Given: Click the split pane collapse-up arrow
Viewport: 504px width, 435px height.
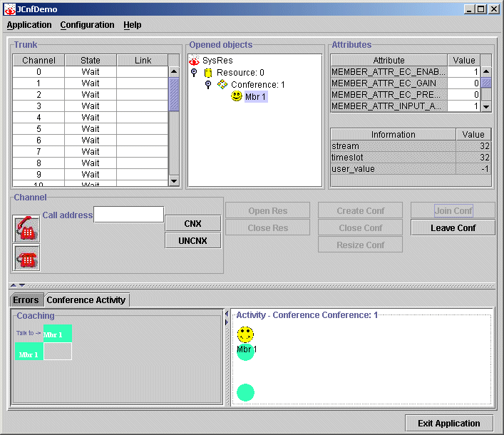Looking at the screenshot, I should [13, 286].
